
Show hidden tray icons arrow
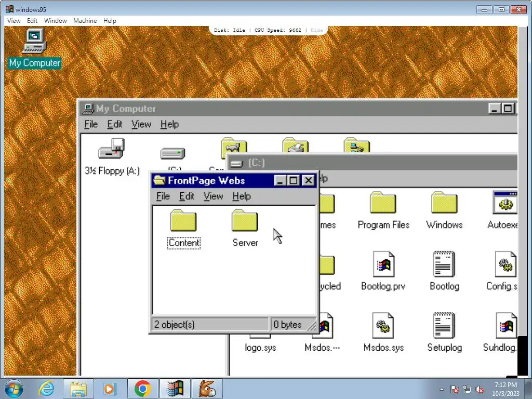442,390
